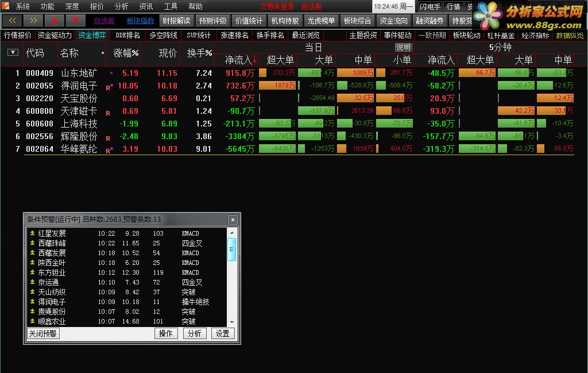Switch to the 多空阵线 tab
Viewport: 588px width, 373px height.
[163, 35]
